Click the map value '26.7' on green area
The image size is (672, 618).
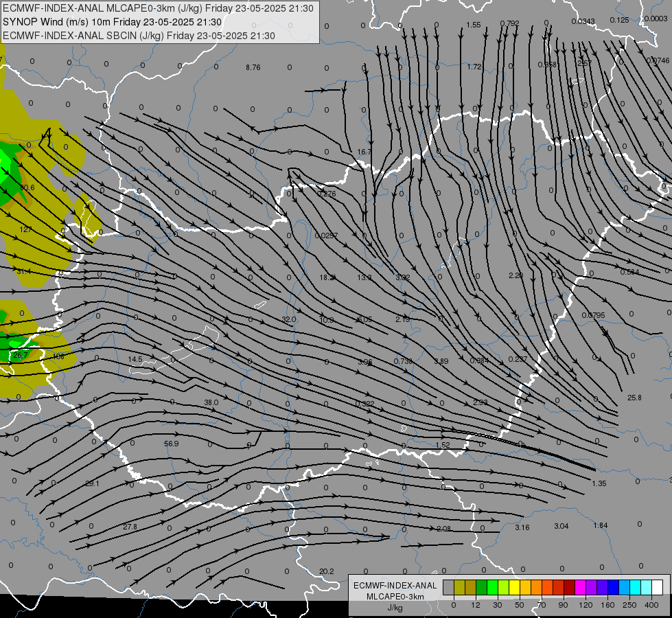20,355
